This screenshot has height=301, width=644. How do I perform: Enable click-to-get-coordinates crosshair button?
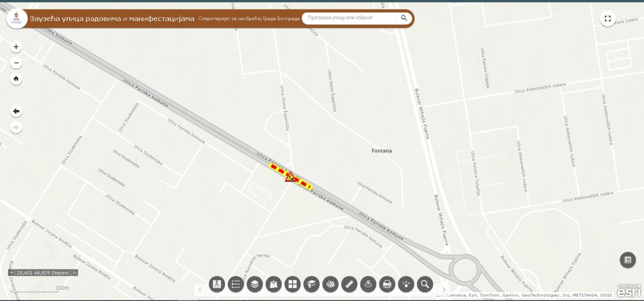tap(11, 273)
